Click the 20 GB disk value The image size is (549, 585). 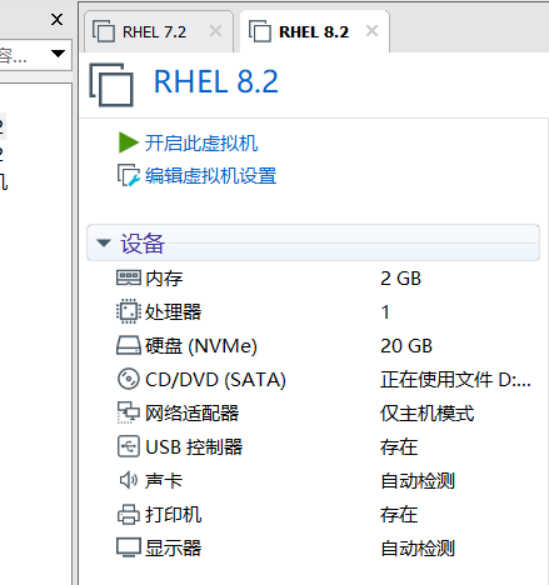pos(406,346)
